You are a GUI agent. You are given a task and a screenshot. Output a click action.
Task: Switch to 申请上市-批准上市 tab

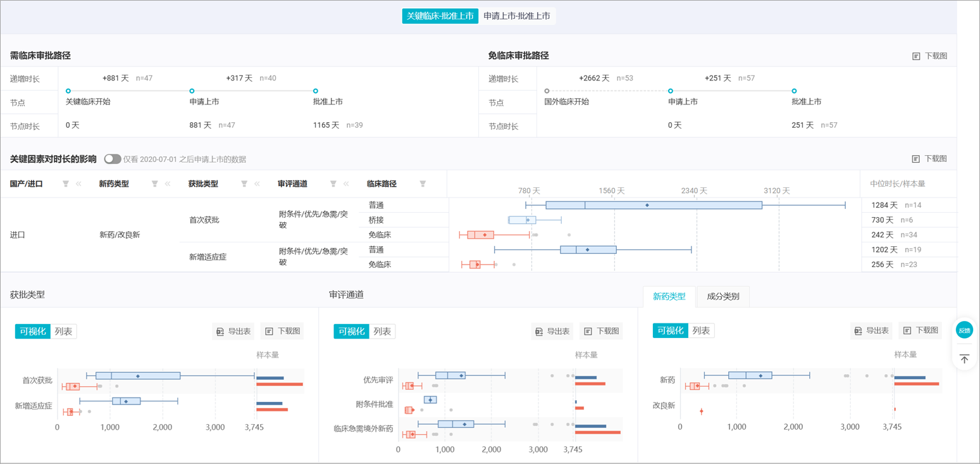point(517,16)
